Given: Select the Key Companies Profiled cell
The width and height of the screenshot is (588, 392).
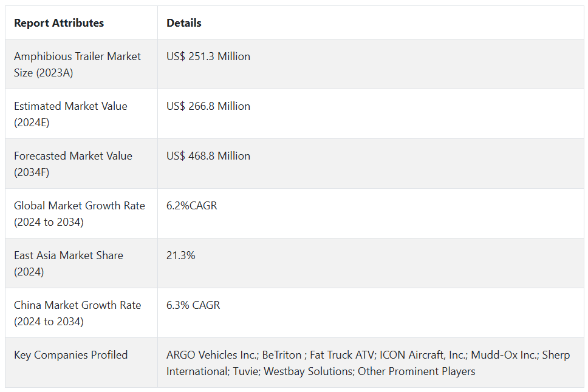Looking at the screenshot, I should (70, 355).
